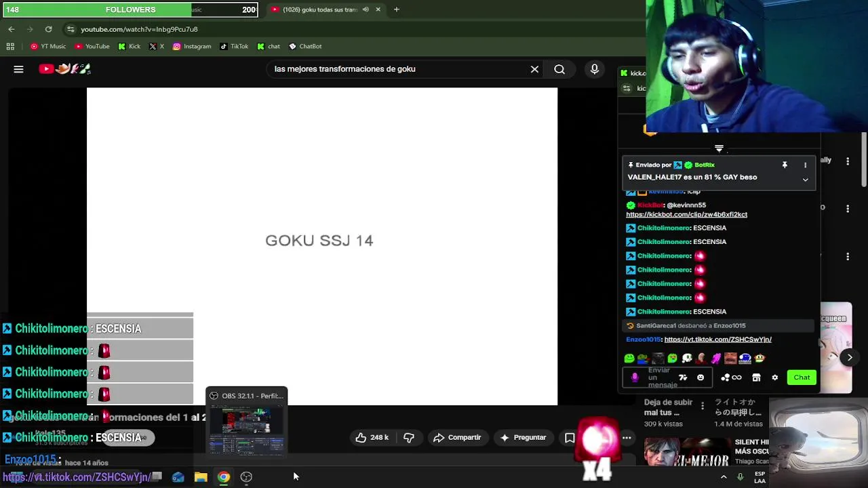This screenshot has width=868, height=488.
Task: Click the Preguntar button
Action: (523, 438)
